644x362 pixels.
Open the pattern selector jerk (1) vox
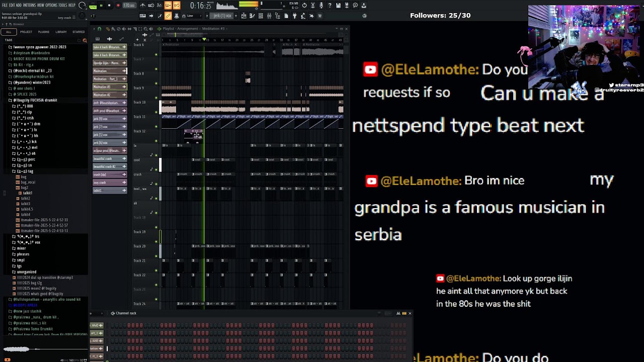pyautogui.click(x=222, y=16)
